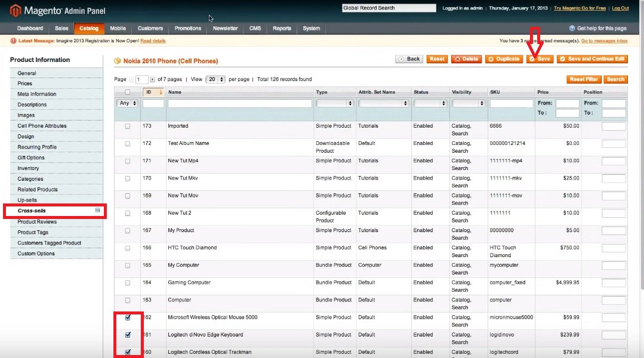Open the Newsletter menu
The width and height of the screenshot is (644, 358).
tap(225, 28)
